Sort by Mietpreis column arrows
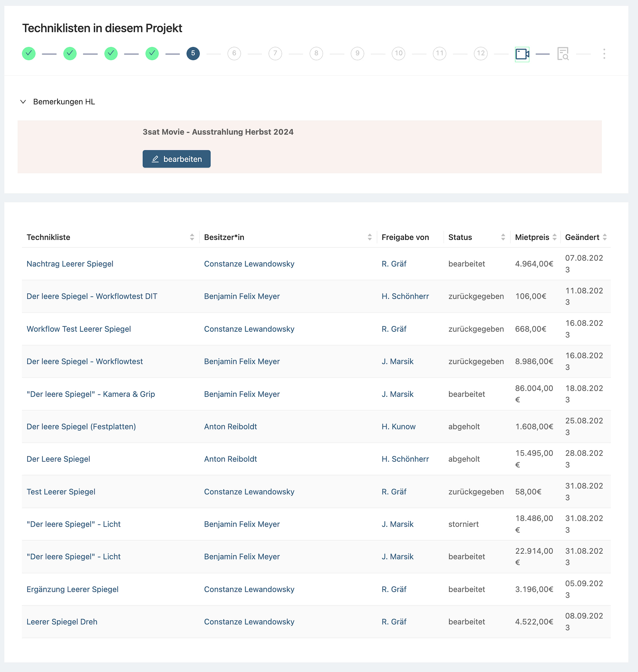Screen dimensions: 638x672 (554, 237)
